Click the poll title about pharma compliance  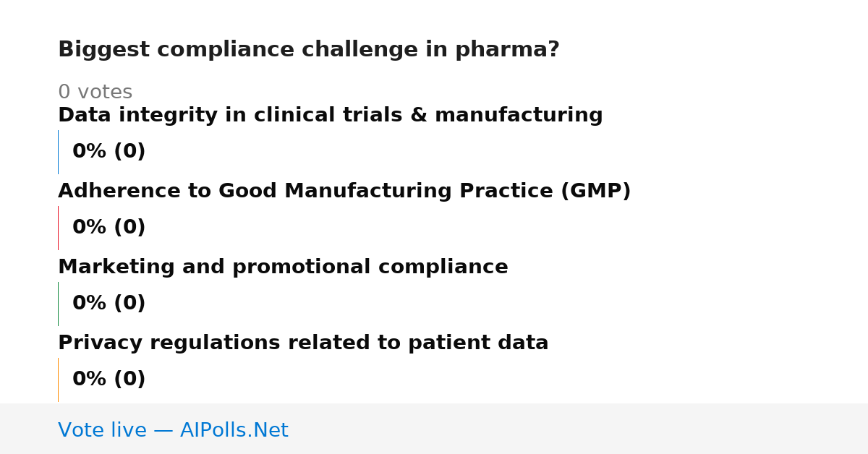309,50
